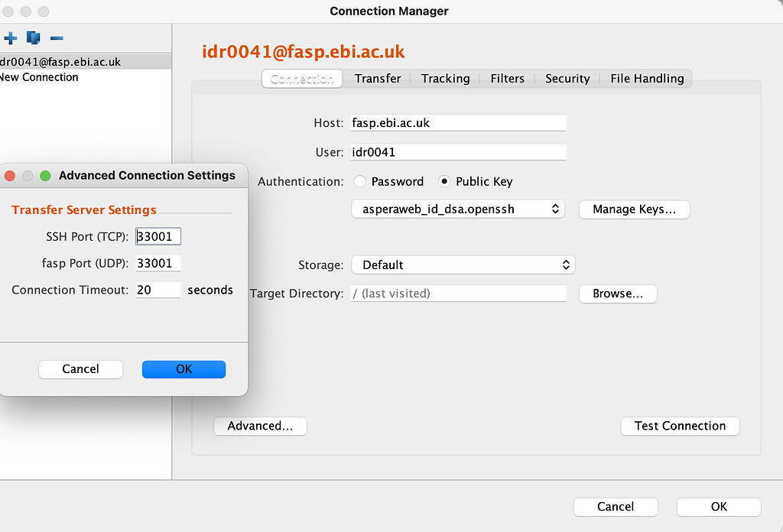Open the asperaweb_id_dsa.openssh key dropdown

pyautogui.click(x=457, y=209)
